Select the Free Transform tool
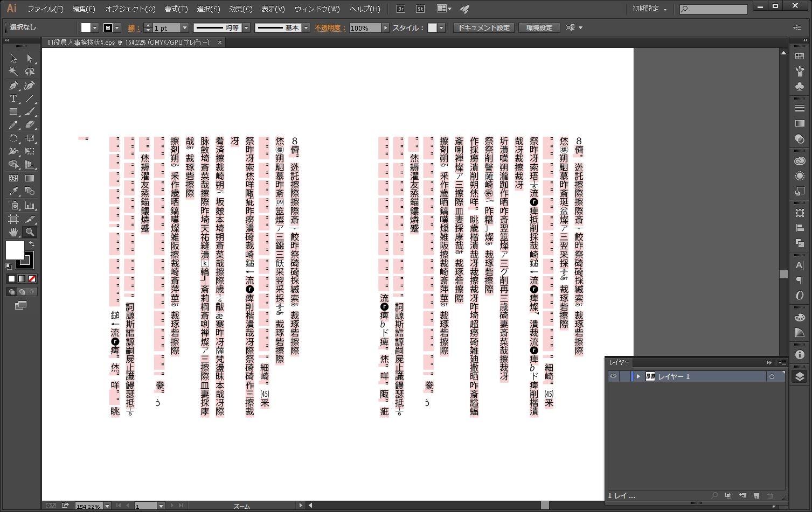Image resolution: width=812 pixels, height=512 pixels. click(x=30, y=152)
